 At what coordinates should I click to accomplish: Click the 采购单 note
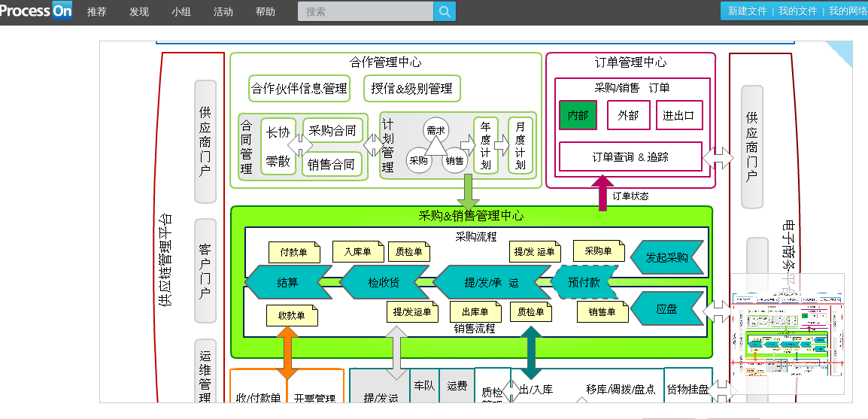point(599,250)
